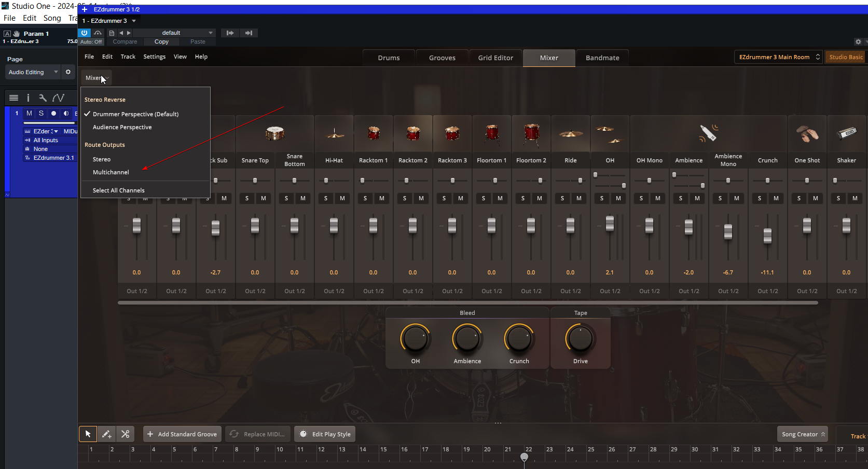Click the Copy preset button
This screenshot has width=868, height=469.
pyautogui.click(x=161, y=42)
